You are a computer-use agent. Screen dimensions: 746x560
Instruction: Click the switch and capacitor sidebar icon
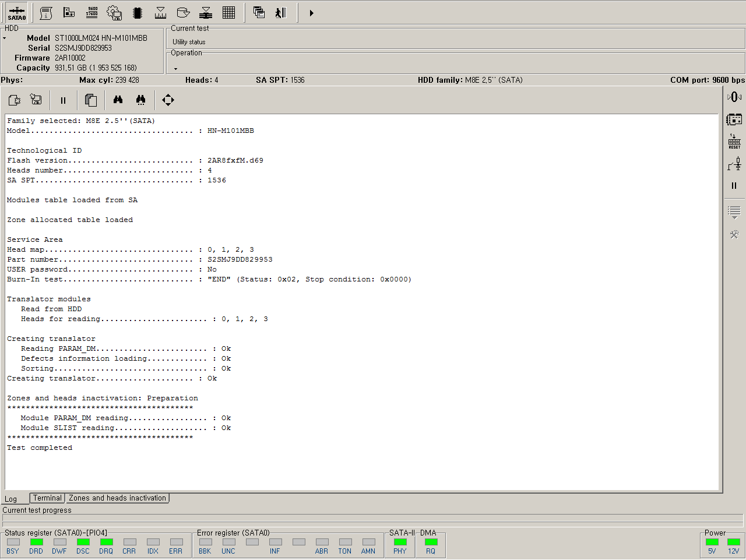point(734,164)
